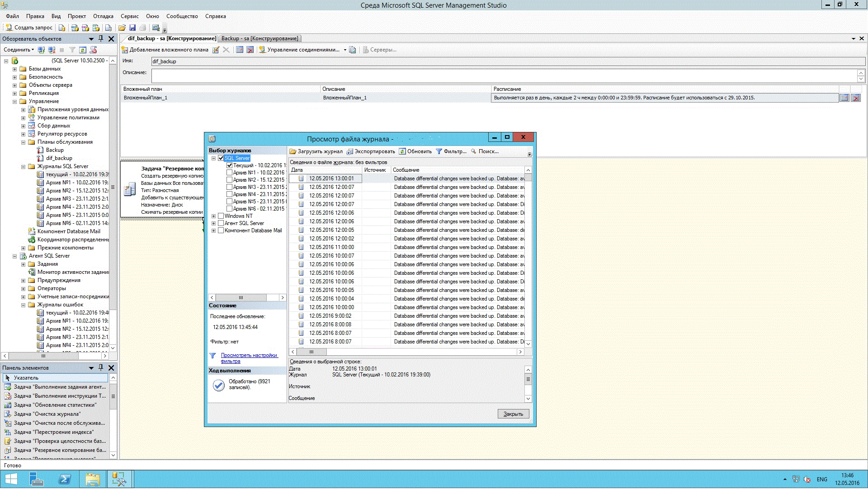Click the open file folder icon in the main toolbar
The height and width of the screenshot is (489, 868).
(122, 28)
